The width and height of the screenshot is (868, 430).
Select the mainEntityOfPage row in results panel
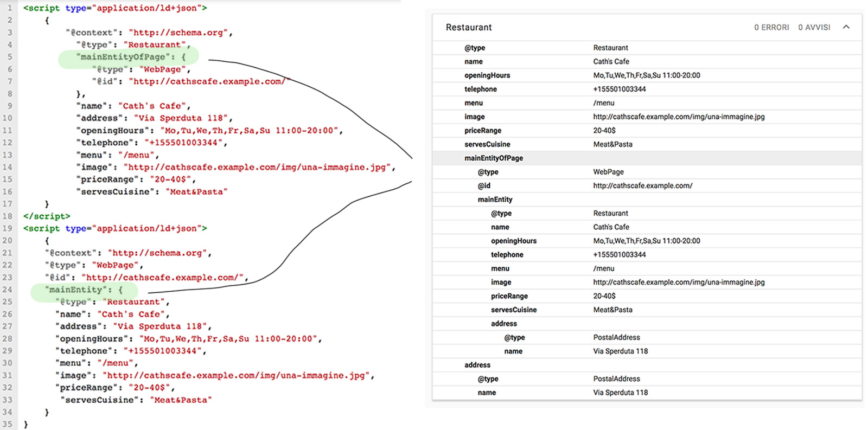pos(647,158)
